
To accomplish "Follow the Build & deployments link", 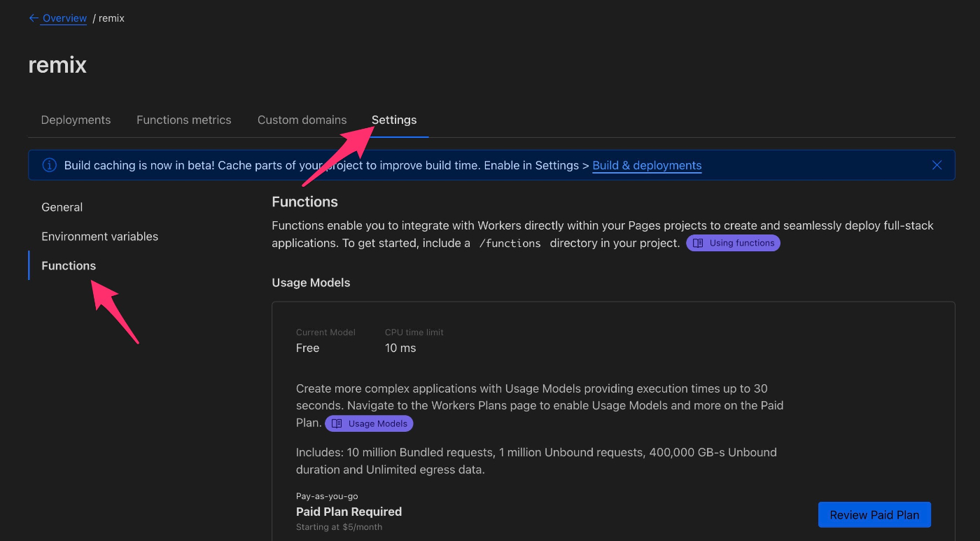I will (647, 165).
